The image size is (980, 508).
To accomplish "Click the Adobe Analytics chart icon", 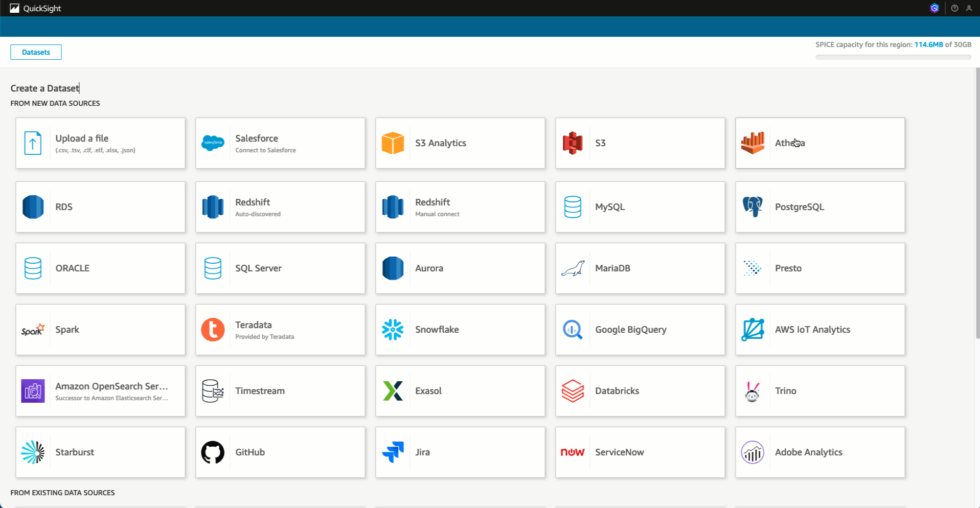I will pyautogui.click(x=753, y=452).
